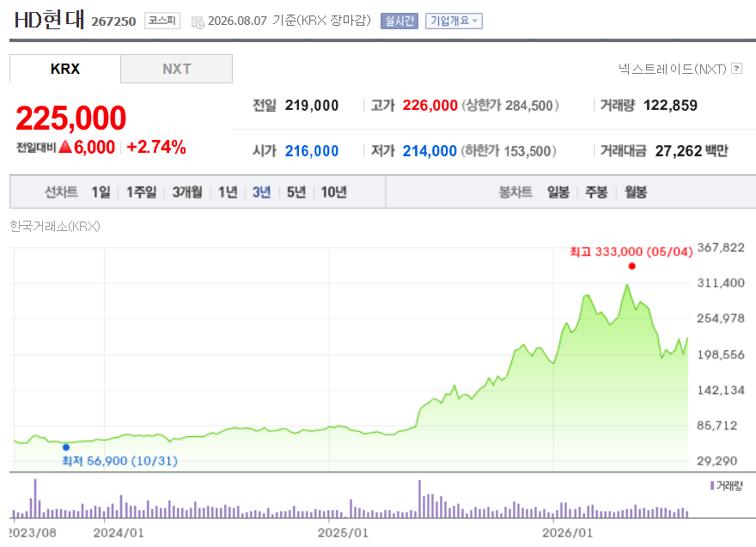Switch to the KRX tab
756x547 pixels.
point(65,69)
